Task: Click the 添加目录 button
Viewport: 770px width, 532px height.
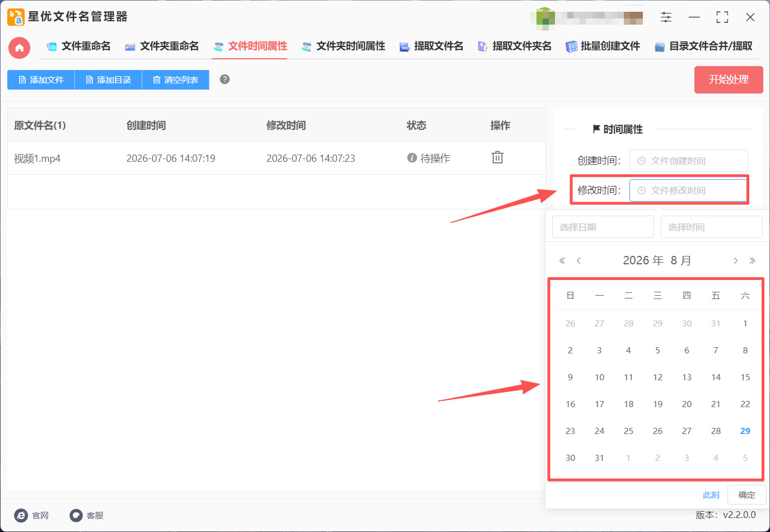Action: (x=108, y=80)
